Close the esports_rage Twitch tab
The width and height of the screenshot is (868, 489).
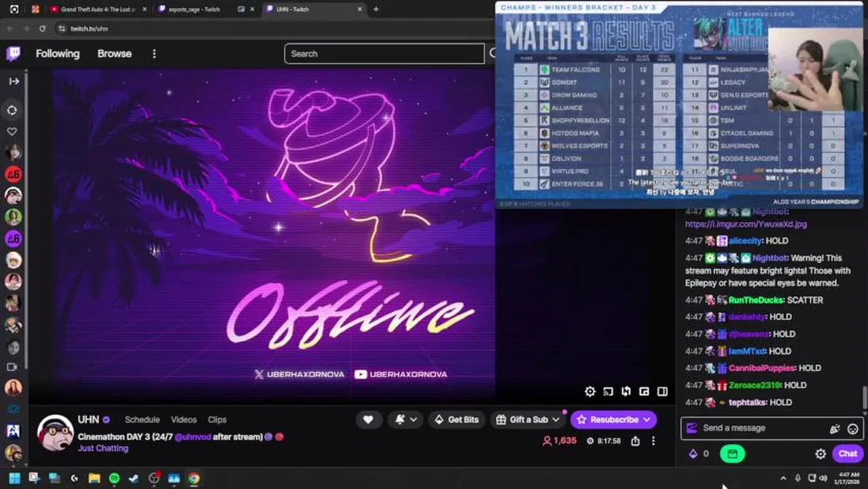click(253, 9)
